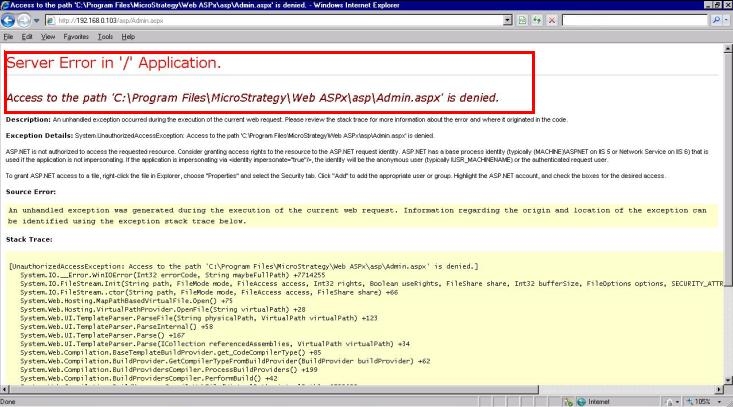Open the Tools menu
Image resolution: width=733 pixels, height=407 pixels.
pos(104,36)
